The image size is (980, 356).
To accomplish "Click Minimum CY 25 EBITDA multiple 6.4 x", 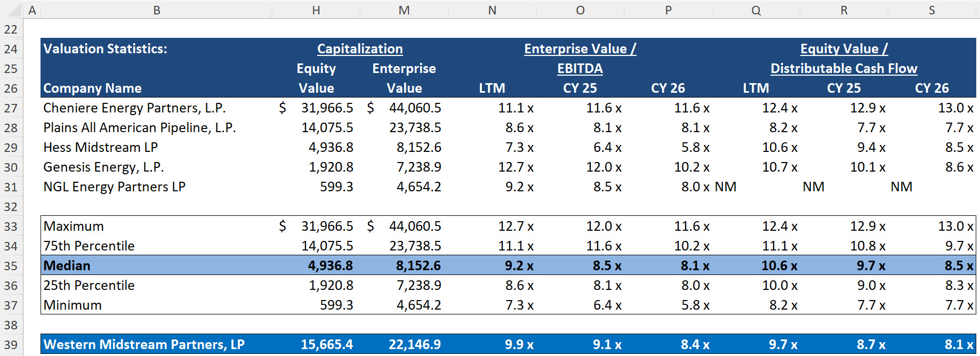I will 607,305.
